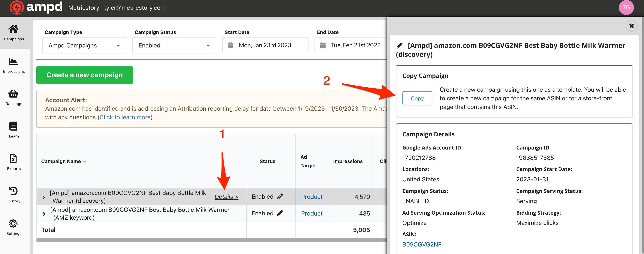Image resolution: width=644 pixels, height=254 pixels.
Task: Open the Learn book icon
Action: tap(13, 126)
